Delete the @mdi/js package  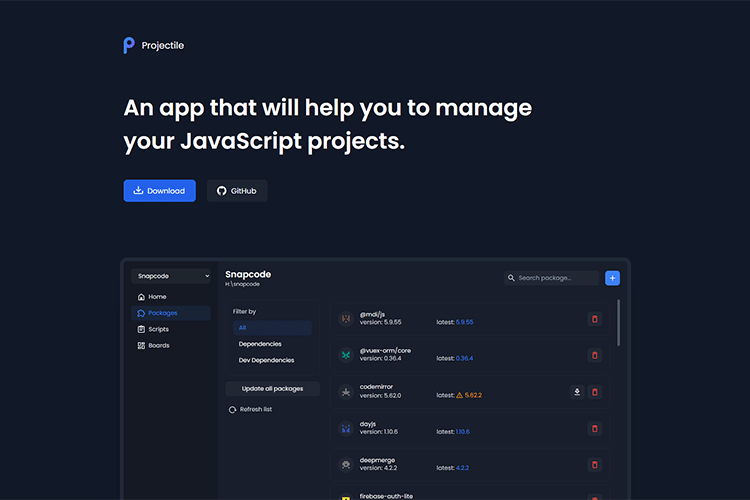[594, 319]
